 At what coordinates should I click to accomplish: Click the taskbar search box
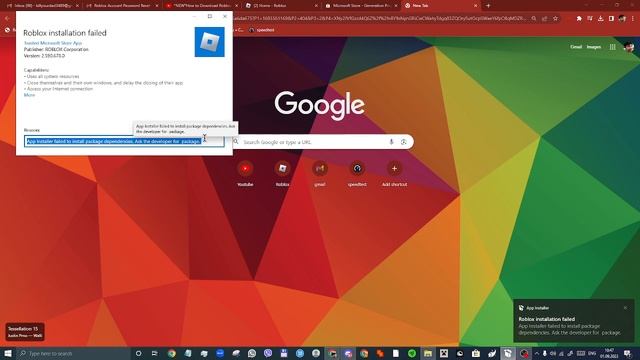(73, 353)
